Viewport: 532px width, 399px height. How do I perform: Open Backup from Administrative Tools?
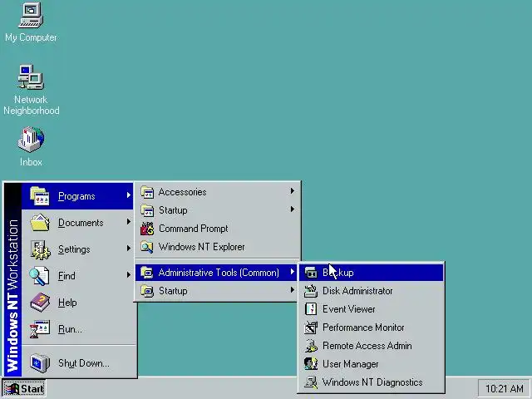[x=372, y=273]
